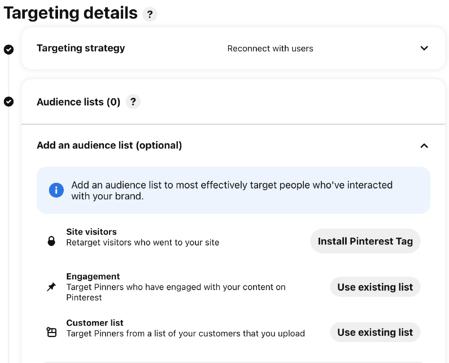Click the 'Audience lists (0)' heading
The width and height of the screenshot is (449, 363).
[78, 102]
